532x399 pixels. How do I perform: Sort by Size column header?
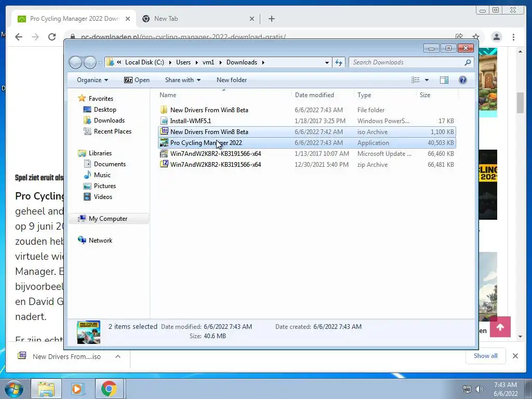(x=425, y=95)
